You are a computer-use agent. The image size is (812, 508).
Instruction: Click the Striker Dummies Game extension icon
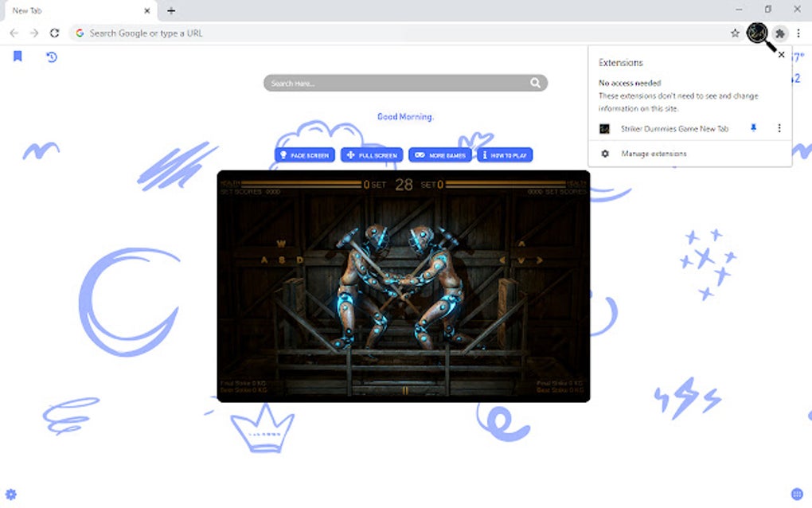[605, 128]
